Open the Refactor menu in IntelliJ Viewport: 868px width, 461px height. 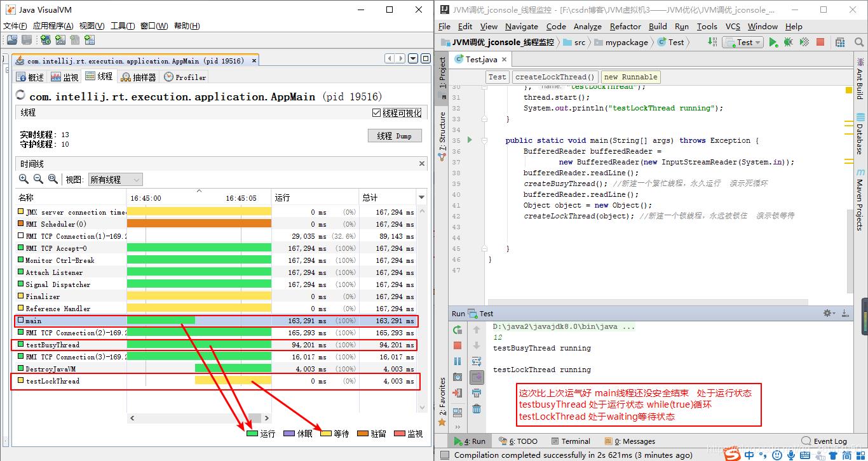pyautogui.click(x=625, y=26)
